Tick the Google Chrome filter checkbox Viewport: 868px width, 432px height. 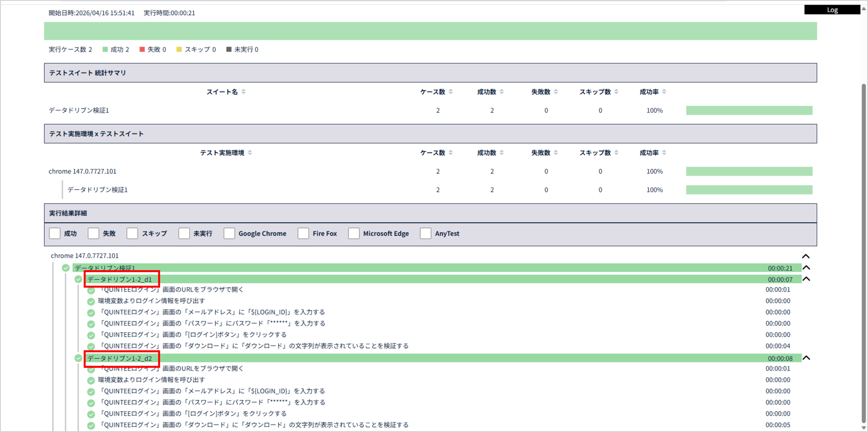229,233
